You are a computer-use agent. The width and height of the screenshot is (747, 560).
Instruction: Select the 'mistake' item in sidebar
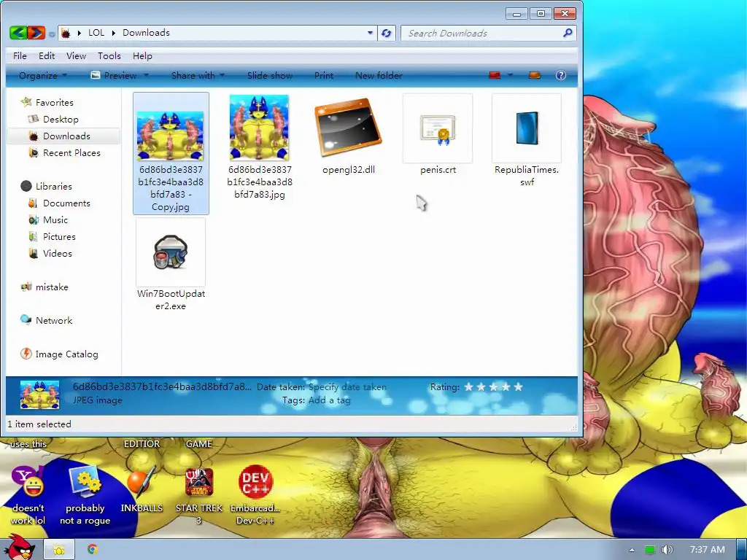[52, 287]
